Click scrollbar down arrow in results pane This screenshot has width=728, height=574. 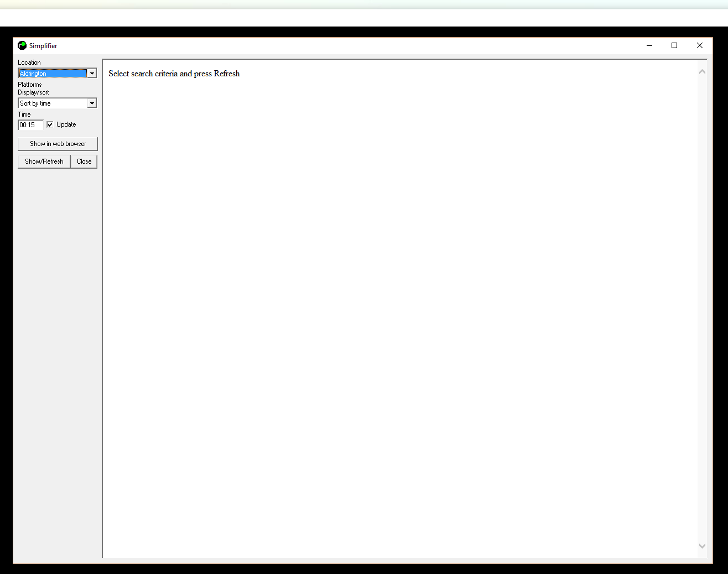(x=702, y=546)
